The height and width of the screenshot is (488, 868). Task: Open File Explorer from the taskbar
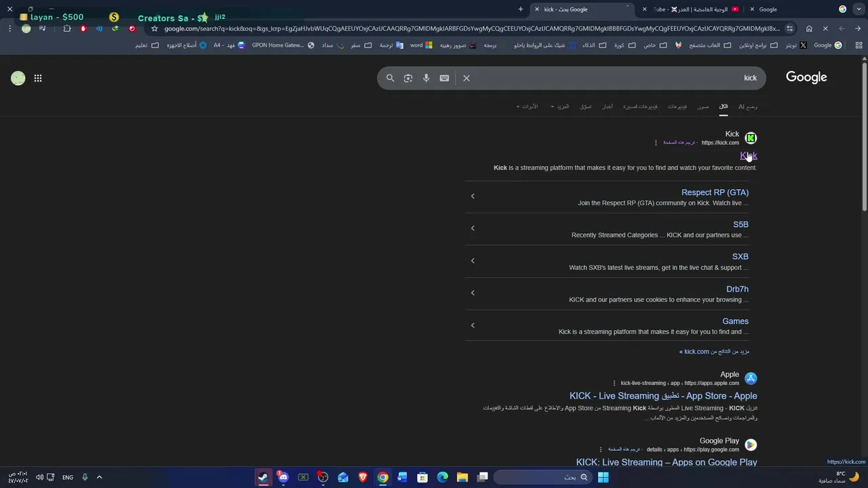(462, 477)
